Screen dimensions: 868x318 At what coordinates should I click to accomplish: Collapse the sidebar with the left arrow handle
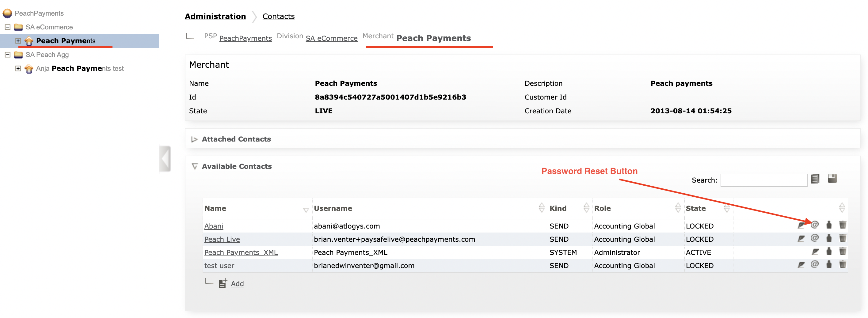(x=165, y=159)
